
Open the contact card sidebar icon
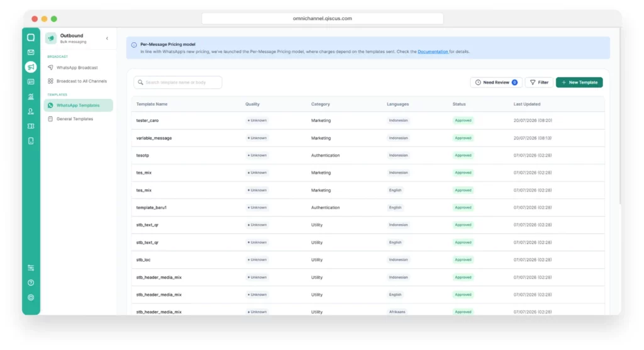(x=31, y=82)
